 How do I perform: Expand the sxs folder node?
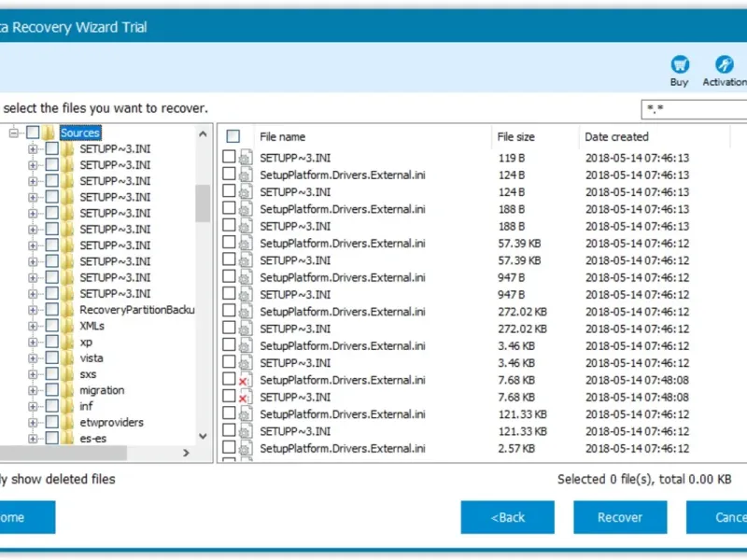point(33,375)
